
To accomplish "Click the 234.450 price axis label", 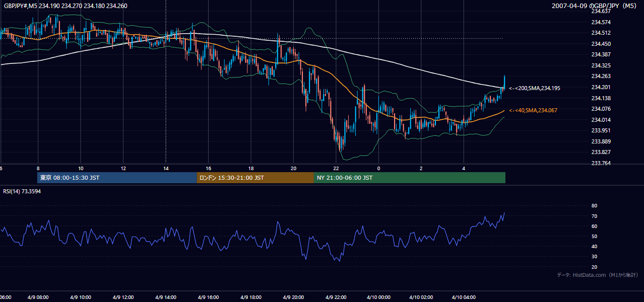I will click(x=601, y=44).
